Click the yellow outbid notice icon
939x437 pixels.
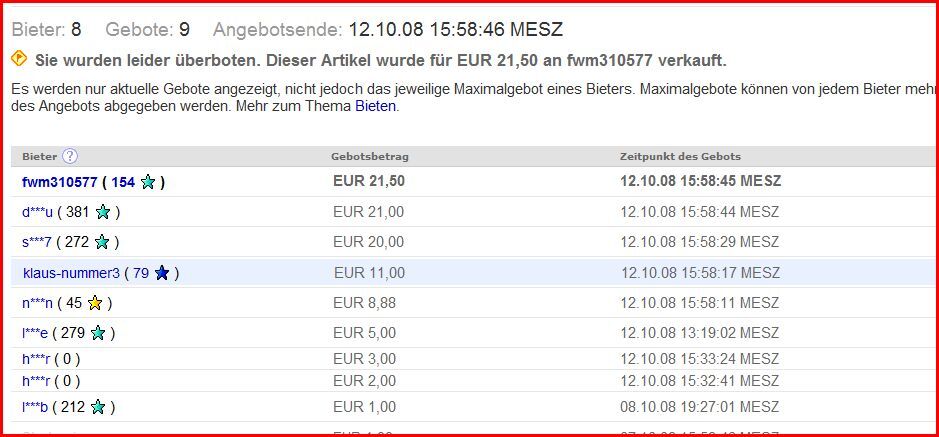coord(19,59)
